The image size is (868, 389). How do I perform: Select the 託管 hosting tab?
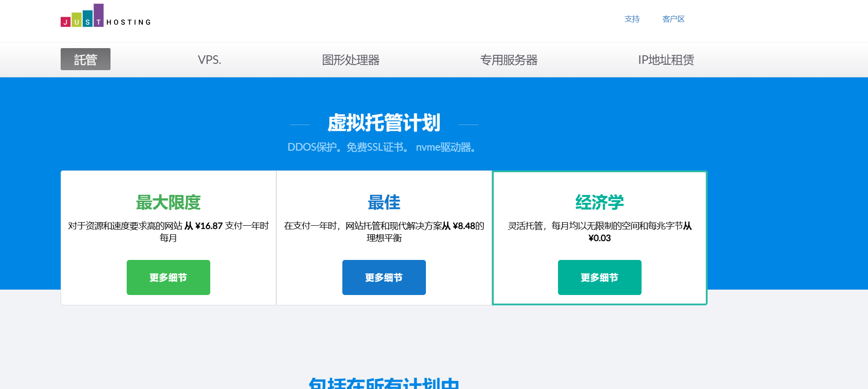(x=85, y=59)
